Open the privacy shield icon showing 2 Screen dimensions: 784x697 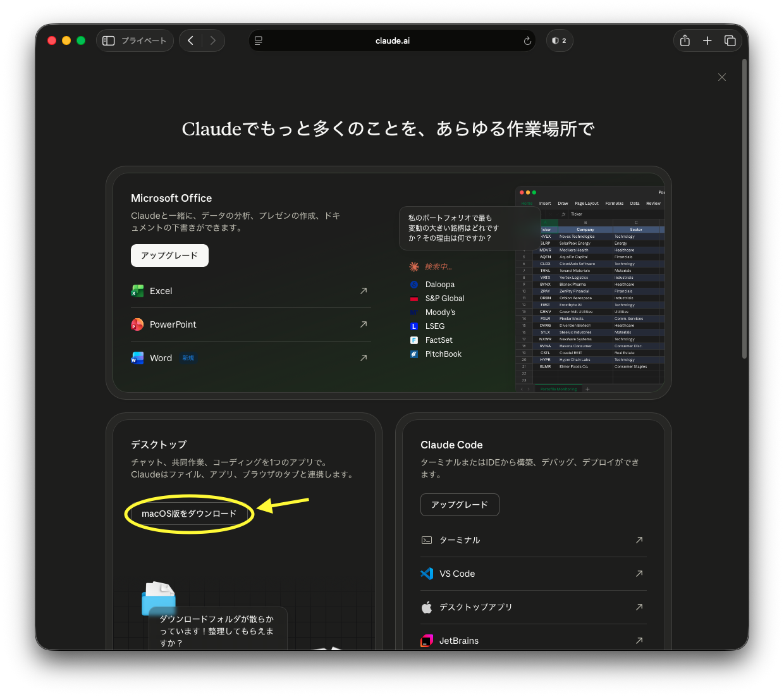click(x=559, y=40)
